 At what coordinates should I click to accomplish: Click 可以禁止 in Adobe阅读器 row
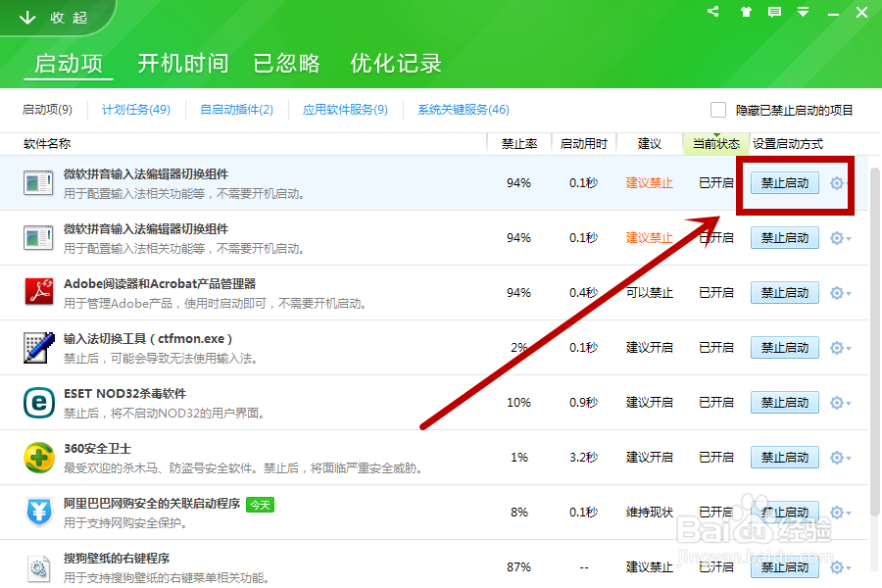[650, 293]
